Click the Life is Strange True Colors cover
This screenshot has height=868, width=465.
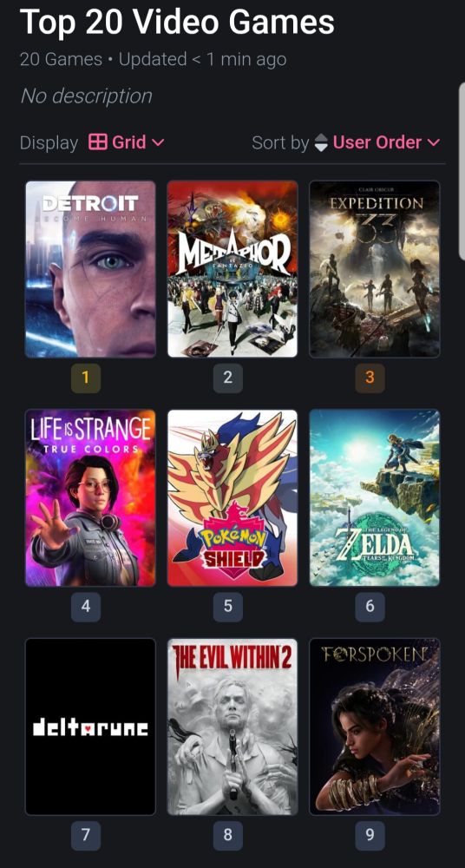[90, 497]
